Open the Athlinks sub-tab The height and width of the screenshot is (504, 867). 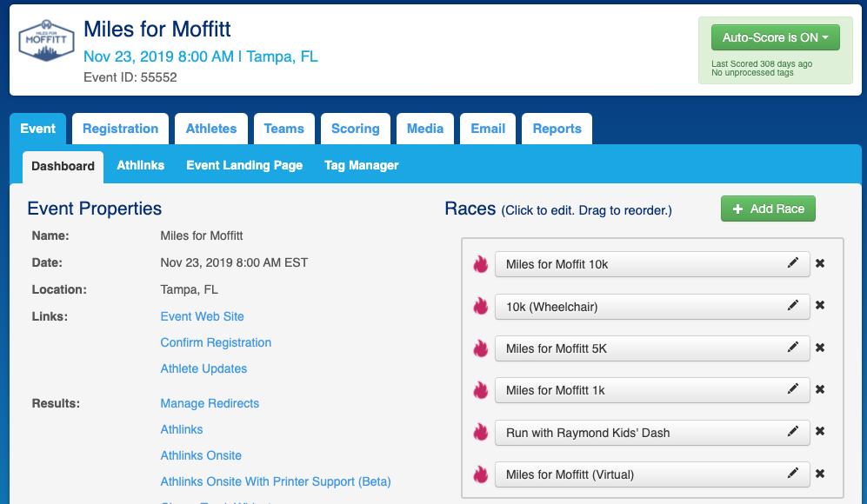click(x=141, y=165)
